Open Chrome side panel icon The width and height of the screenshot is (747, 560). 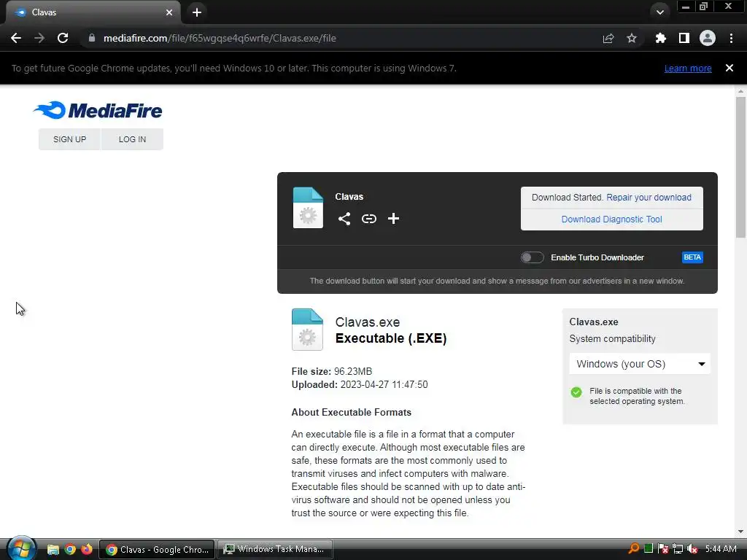tap(684, 38)
